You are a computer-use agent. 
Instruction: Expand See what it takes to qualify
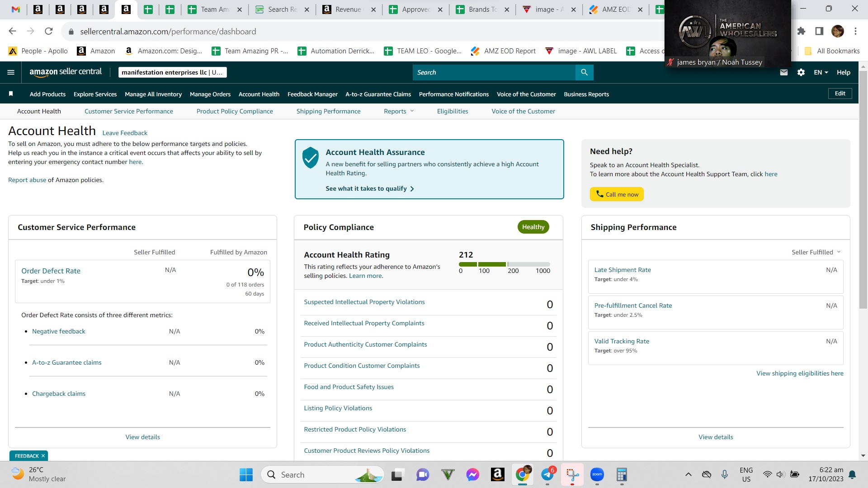point(370,188)
